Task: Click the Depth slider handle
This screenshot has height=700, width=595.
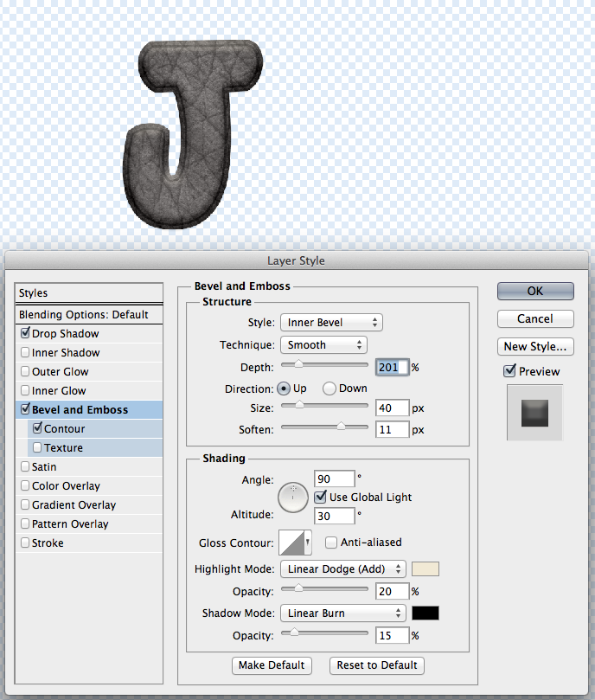Action: pos(298,364)
